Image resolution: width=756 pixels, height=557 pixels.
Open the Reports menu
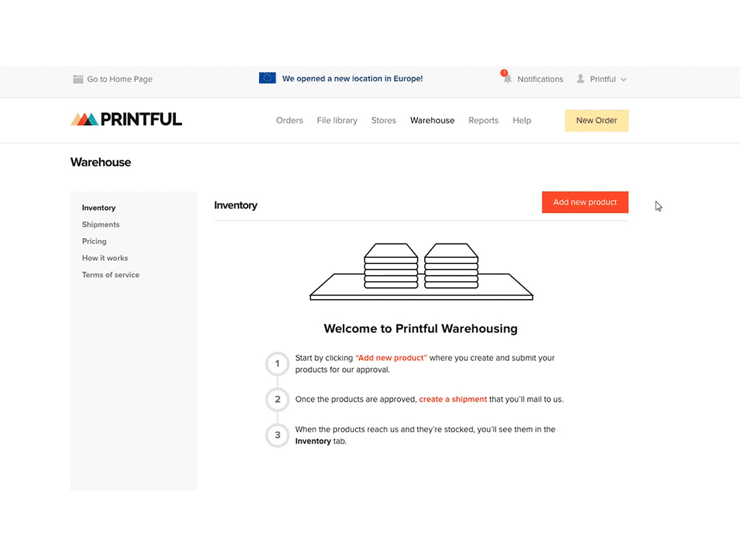484,120
